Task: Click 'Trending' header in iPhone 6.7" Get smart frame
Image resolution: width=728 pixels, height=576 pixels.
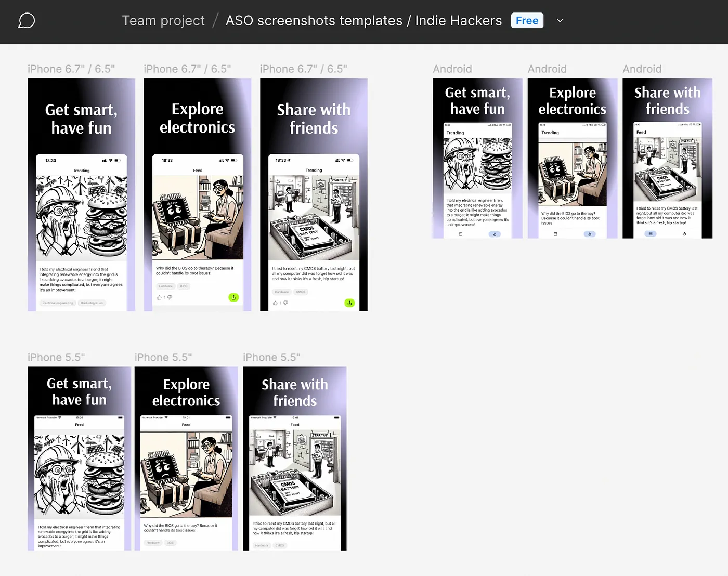Action: coord(81,171)
